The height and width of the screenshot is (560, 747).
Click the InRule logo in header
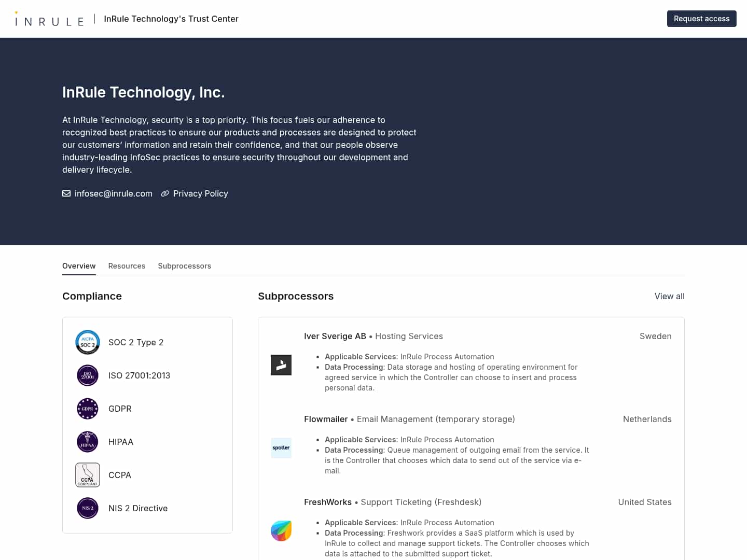pyautogui.click(x=49, y=19)
